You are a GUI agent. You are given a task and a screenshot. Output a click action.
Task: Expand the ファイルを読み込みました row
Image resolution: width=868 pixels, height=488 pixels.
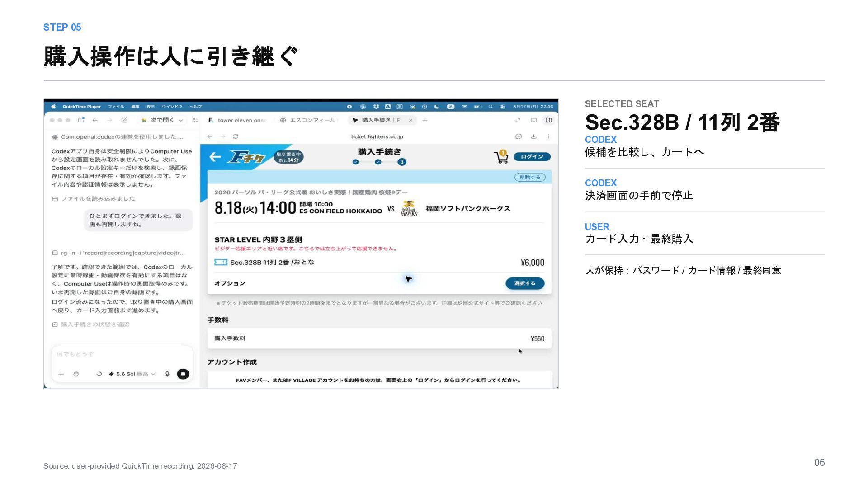[94, 199]
